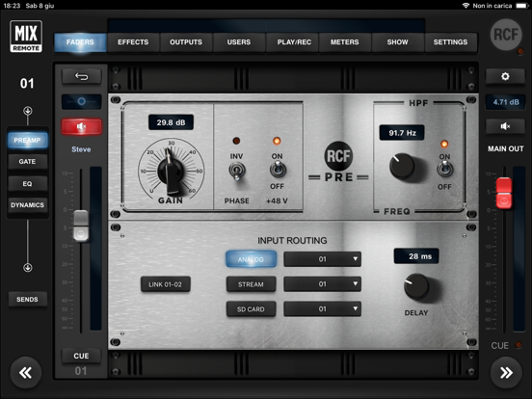This screenshot has width=532, height=399.
Task: Open main out gear settings button
Action: 505,76
